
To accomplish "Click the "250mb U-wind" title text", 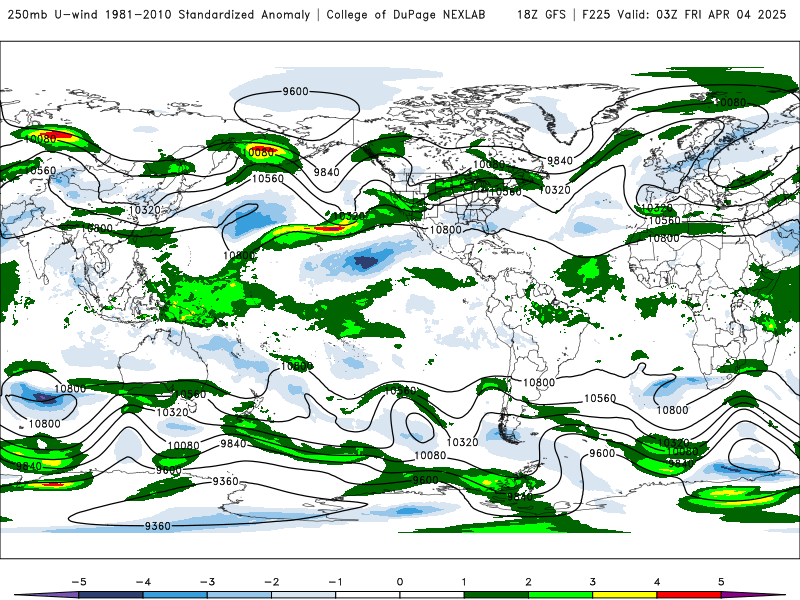I will tap(52, 14).
